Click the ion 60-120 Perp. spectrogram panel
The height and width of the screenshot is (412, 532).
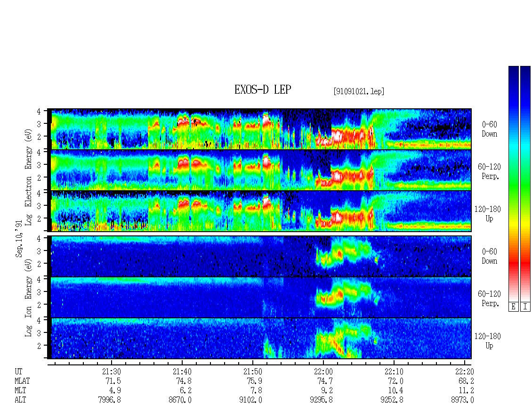pos(259,298)
